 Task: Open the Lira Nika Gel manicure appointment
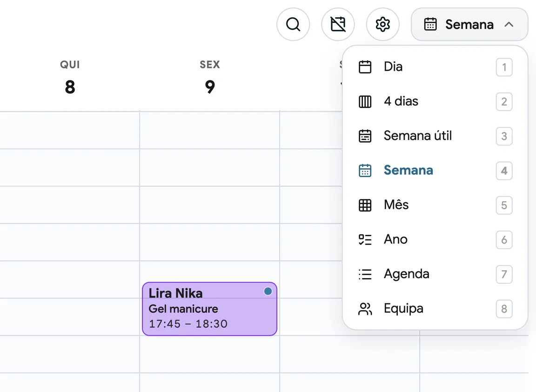(209, 309)
